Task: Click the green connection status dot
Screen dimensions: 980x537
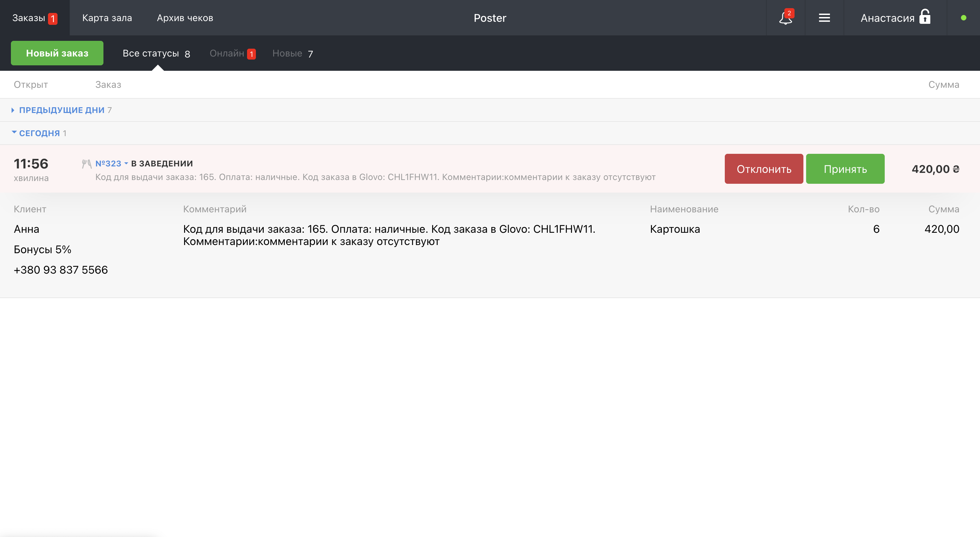Action: (963, 18)
